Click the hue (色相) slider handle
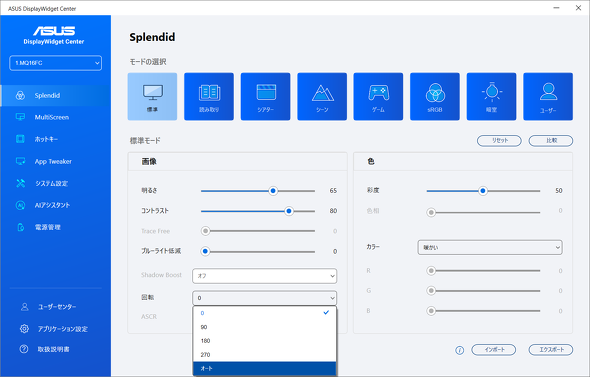Screen dimensions: 590x377 pos(431,213)
